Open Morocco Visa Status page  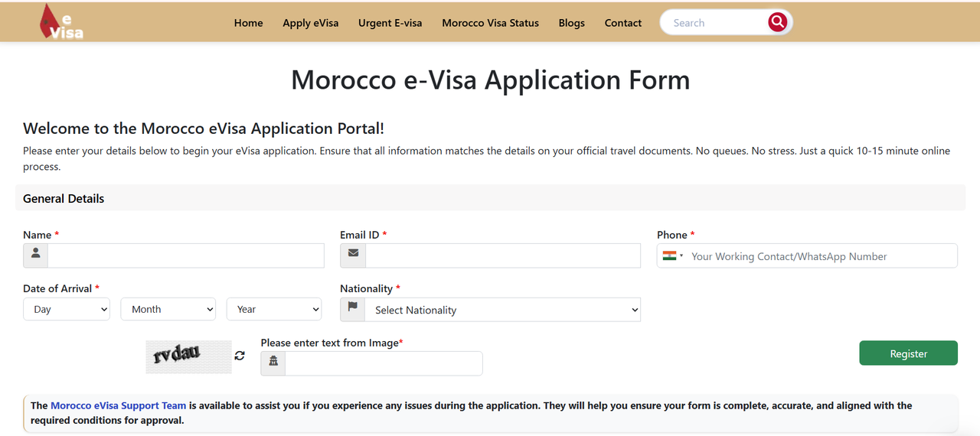(490, 23)
